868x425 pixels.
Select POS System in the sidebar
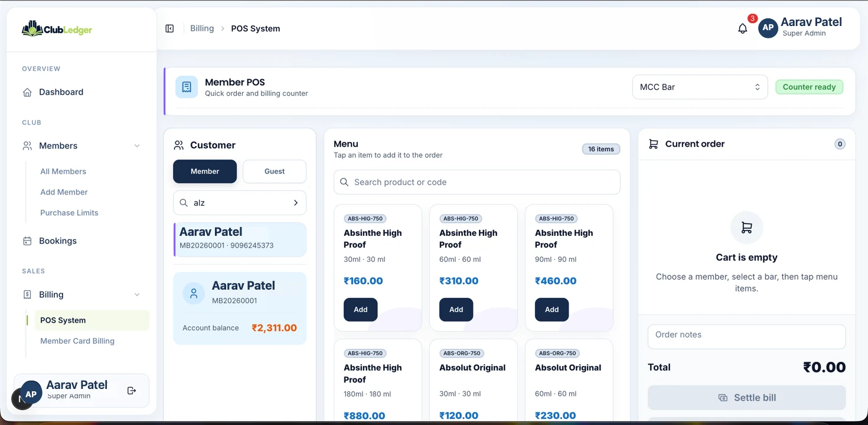click(92, 320)
